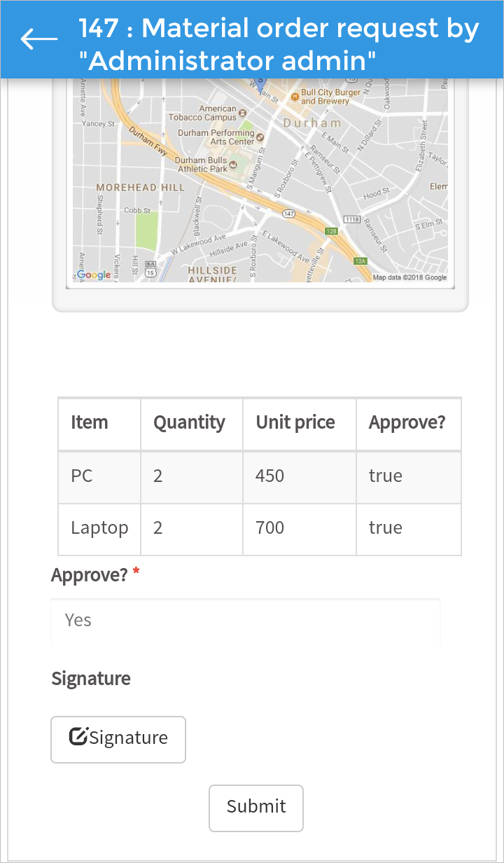Click the Approve? table column header
Screen dimensions: 504x863
coord(407,423)
